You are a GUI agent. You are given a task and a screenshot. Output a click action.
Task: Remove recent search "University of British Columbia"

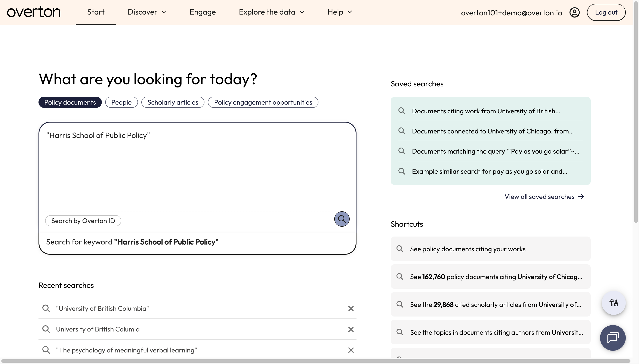[351, 308]
